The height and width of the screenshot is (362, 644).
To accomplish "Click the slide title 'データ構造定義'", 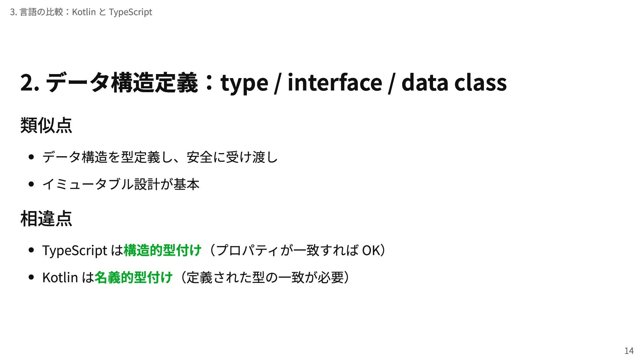I will 121,82.
